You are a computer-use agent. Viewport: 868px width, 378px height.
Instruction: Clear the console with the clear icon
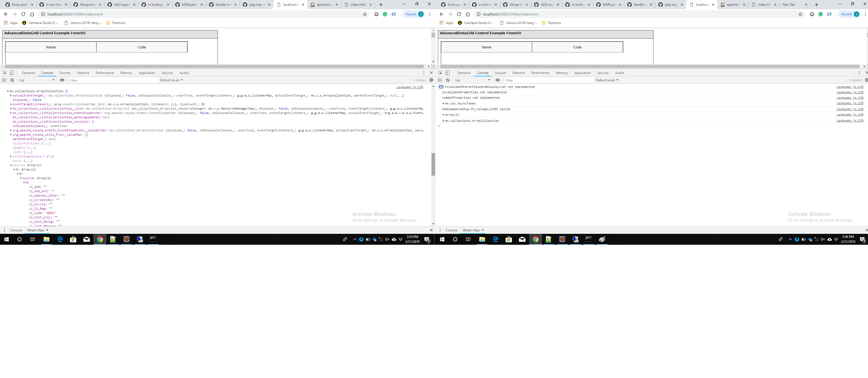[12, 80]
